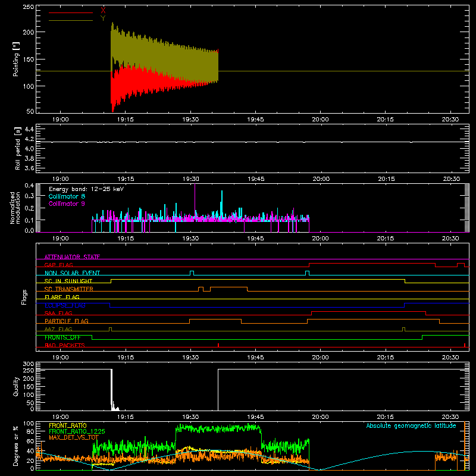This screenshot has width=476, height=476.
Task: Select the SAA_FLAG label
Action: coord(58,313)
